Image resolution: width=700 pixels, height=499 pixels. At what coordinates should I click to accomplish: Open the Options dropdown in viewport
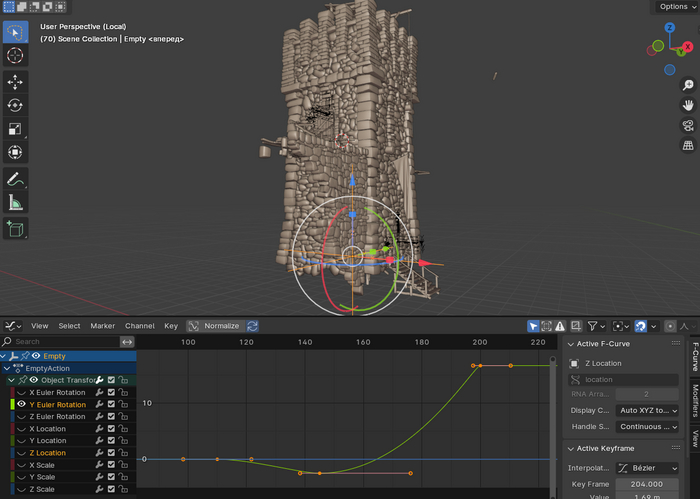coord(676,6)
